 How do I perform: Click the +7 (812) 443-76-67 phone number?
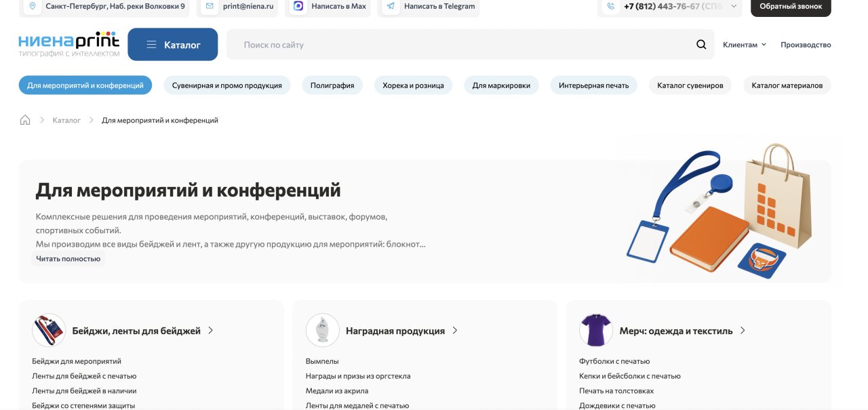(663, 6)
